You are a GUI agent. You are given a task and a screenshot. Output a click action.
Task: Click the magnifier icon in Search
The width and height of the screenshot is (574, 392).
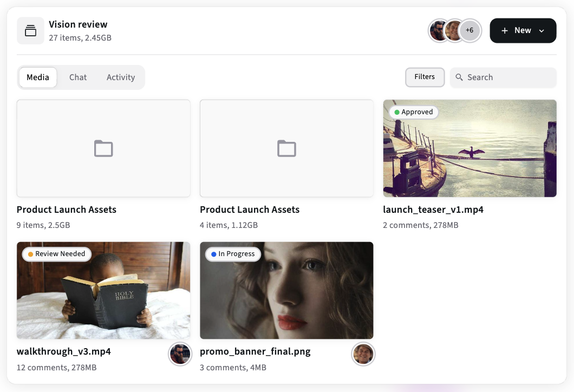(459, 77)
